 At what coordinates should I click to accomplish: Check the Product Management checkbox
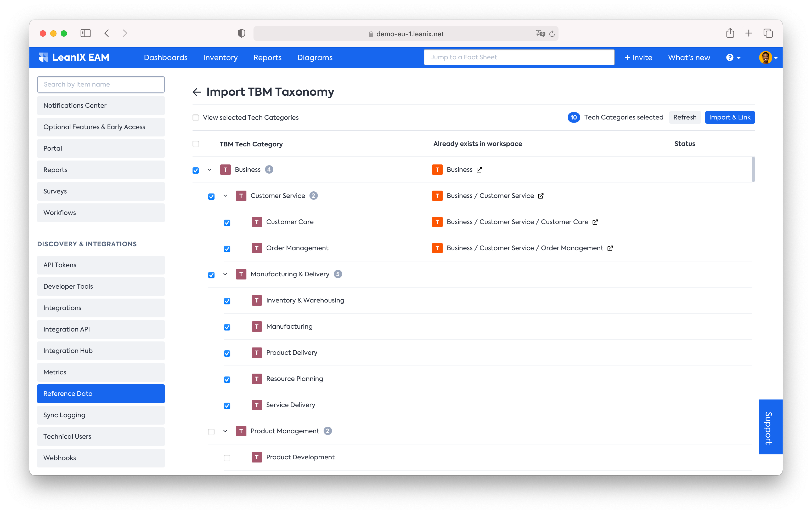(211, 432)
